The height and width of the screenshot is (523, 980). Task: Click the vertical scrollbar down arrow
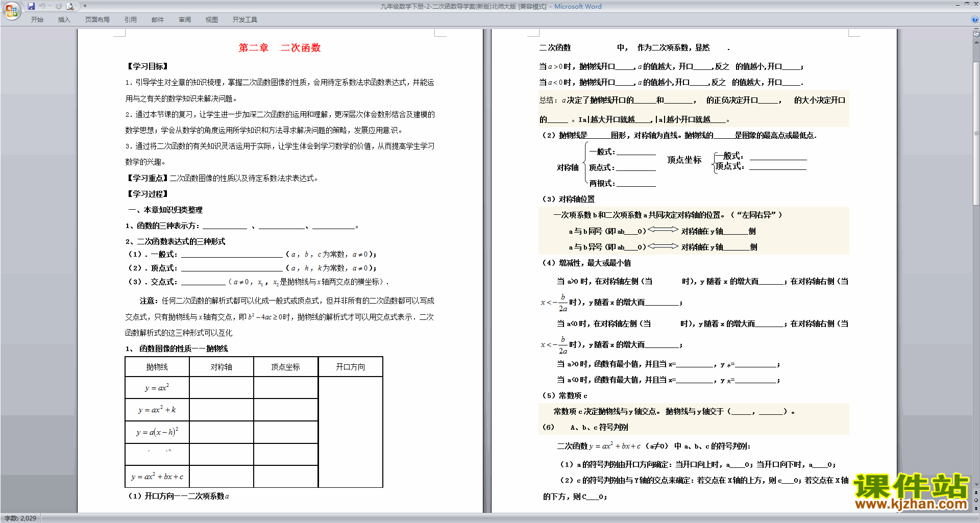976,485
